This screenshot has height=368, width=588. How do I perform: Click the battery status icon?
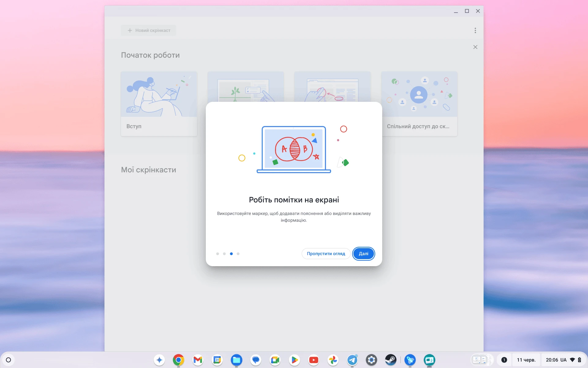579,360
